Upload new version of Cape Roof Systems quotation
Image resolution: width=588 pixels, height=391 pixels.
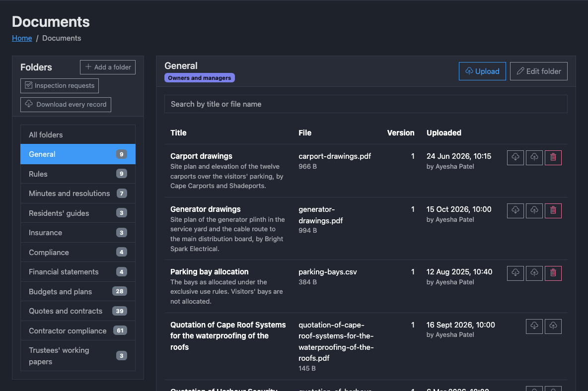[553, 326]
